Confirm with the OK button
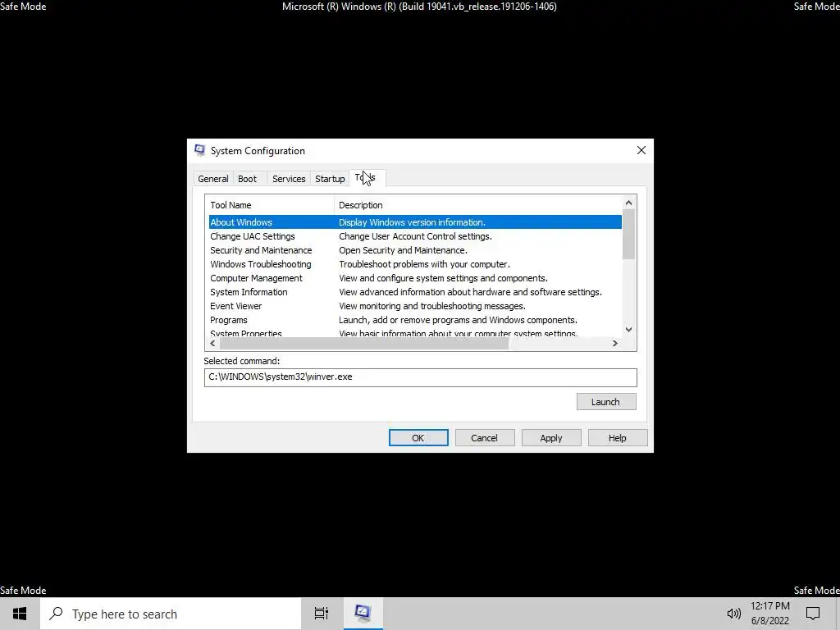 pos(418,438)
